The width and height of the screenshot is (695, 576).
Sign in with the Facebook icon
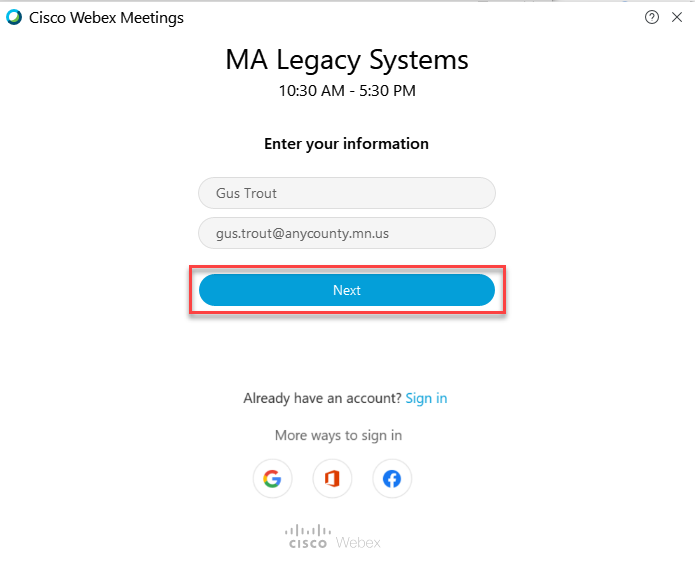[x=392, y=479]
